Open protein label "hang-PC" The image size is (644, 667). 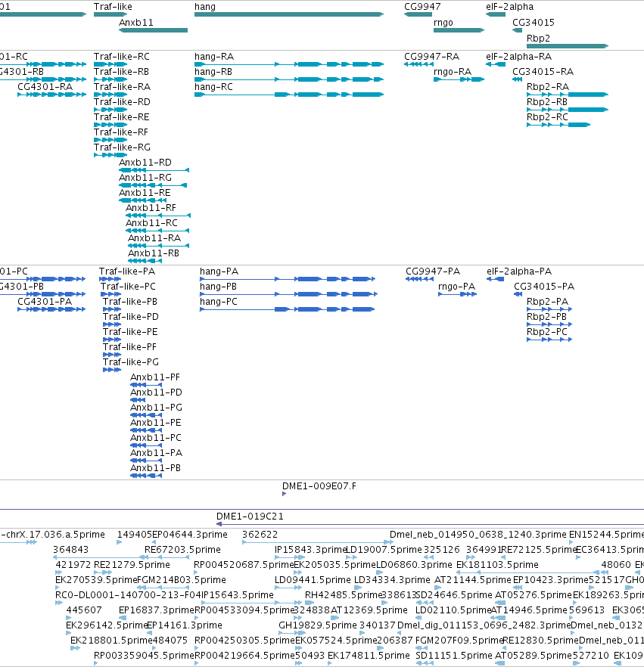[219, 302]
